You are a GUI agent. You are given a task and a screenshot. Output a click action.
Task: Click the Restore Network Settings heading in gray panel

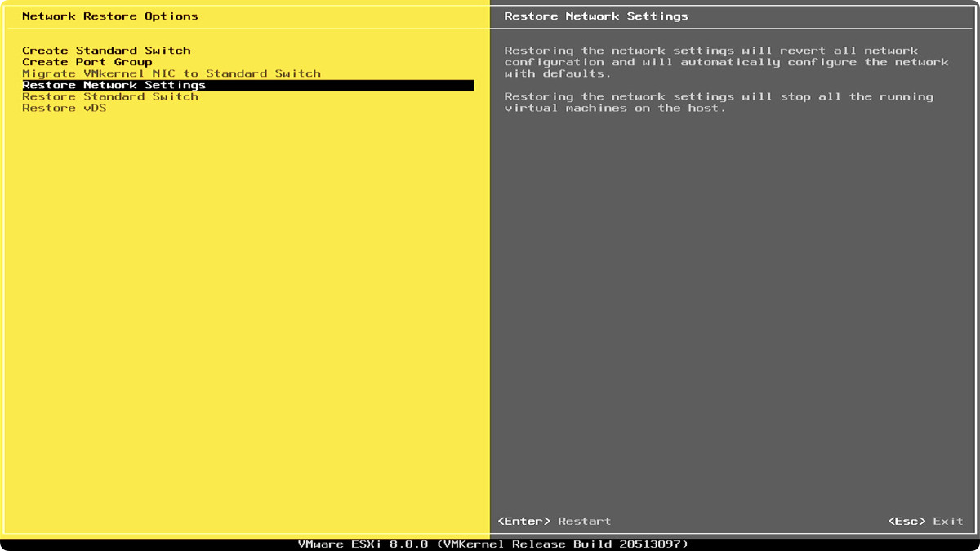[595, 16]
